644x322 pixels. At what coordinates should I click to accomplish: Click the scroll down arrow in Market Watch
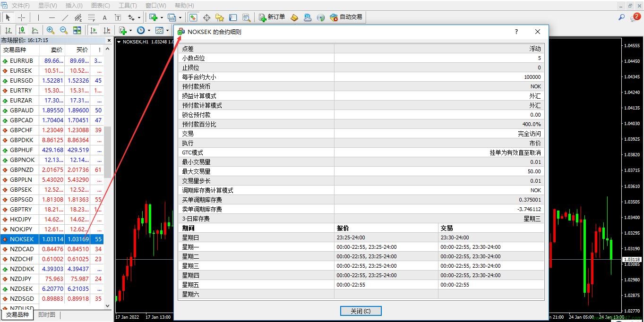108,305
